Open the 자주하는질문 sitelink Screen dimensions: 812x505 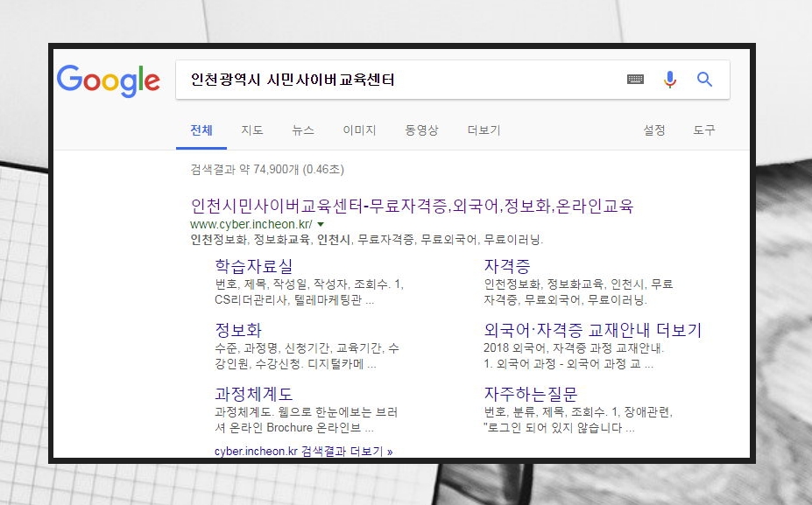[530, 394]
